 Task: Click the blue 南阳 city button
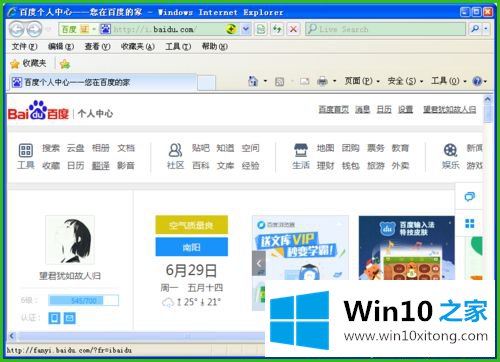point(192,247)
